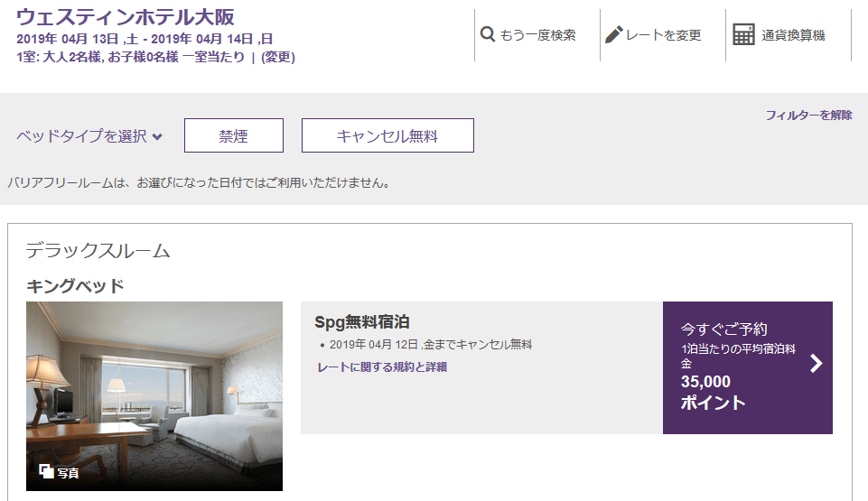
Task: Click the デラックスルーム room heading
Action: pyautogui.click(x=98, y=251)
